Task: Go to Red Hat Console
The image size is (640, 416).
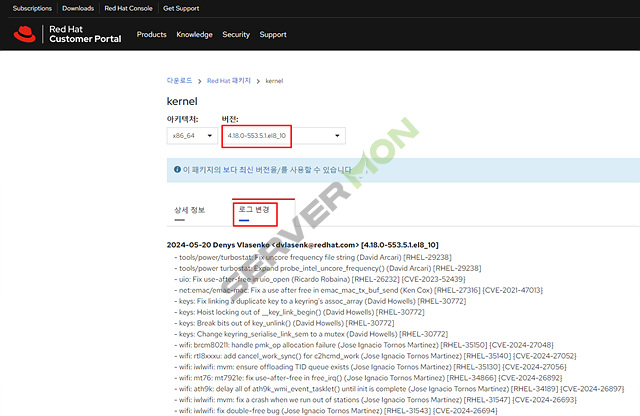Action: (128, 8)
